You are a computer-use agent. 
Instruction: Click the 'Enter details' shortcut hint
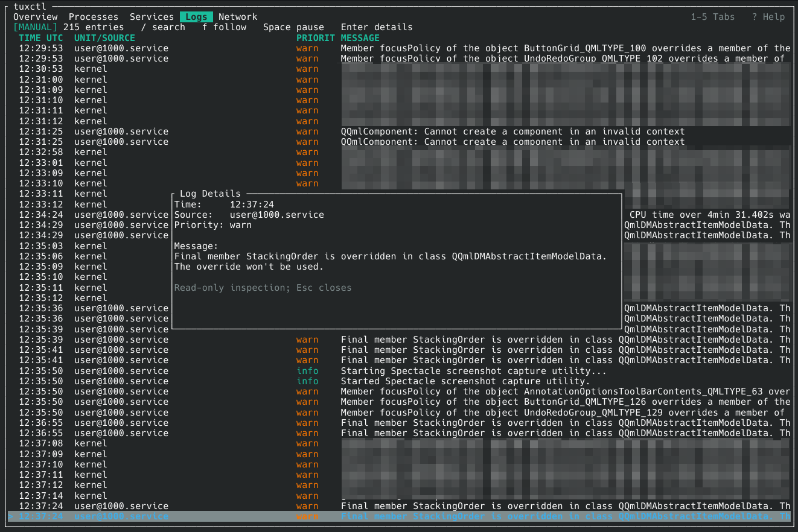click(x=377, y=27)
